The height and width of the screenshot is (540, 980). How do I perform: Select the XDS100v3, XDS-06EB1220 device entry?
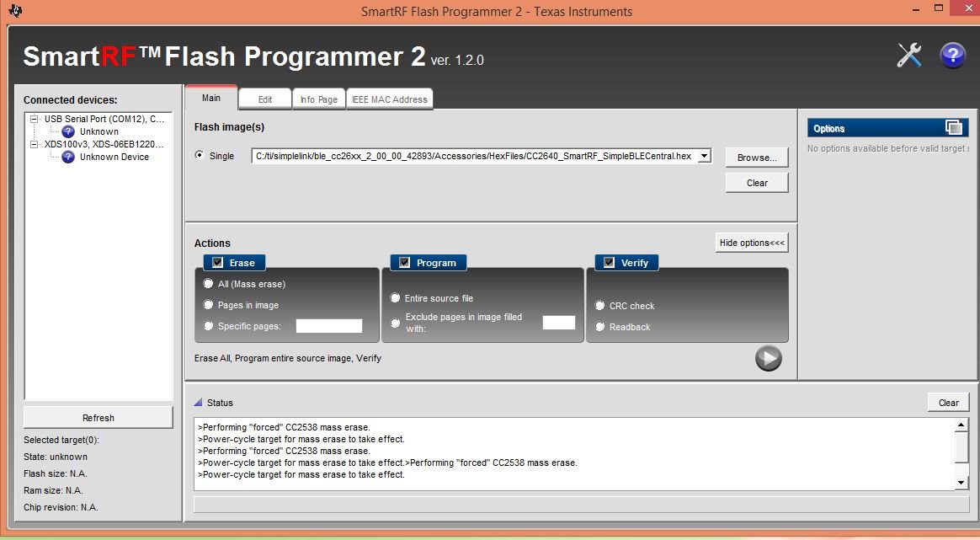pyautogui.click(x=104, y=145)
